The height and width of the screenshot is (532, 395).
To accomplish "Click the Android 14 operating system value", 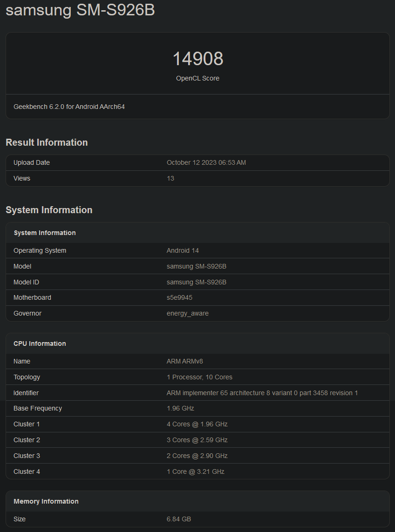I will pos(183,250).
